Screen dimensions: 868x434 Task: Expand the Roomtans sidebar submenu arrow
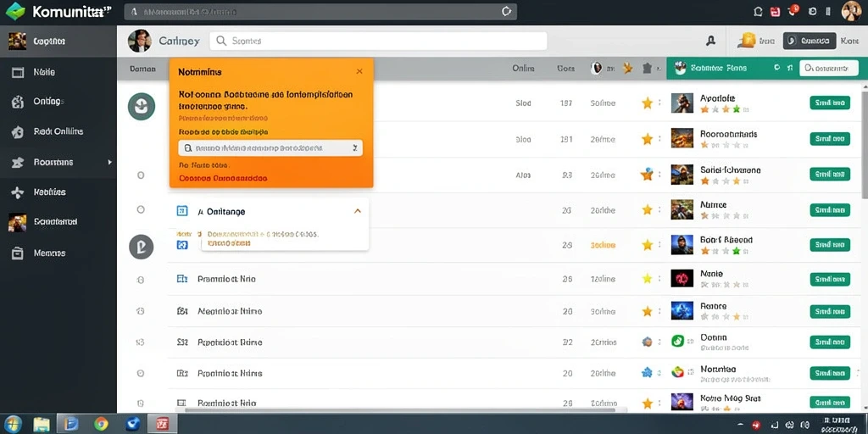click(109, 162)
